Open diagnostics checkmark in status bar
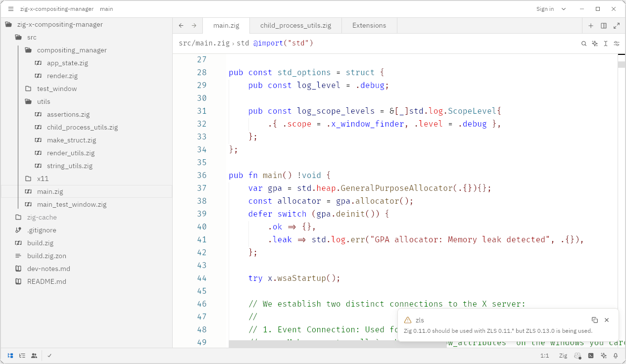 50,355
